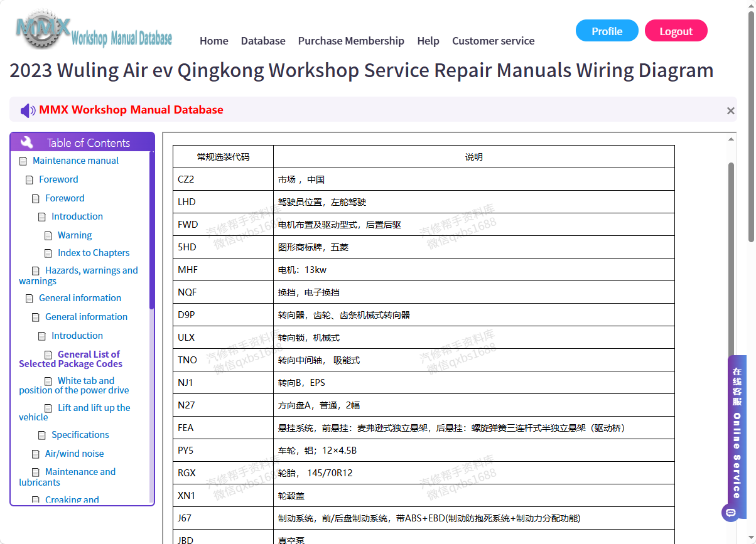
Task: Click document icon beside Index to Chapters
Action: point(48,253)
